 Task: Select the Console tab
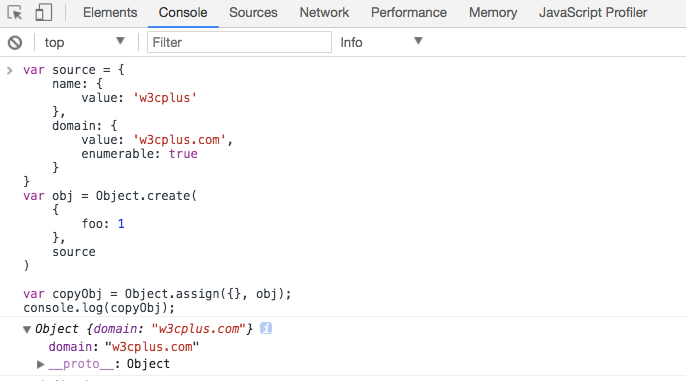coord(183,13)
